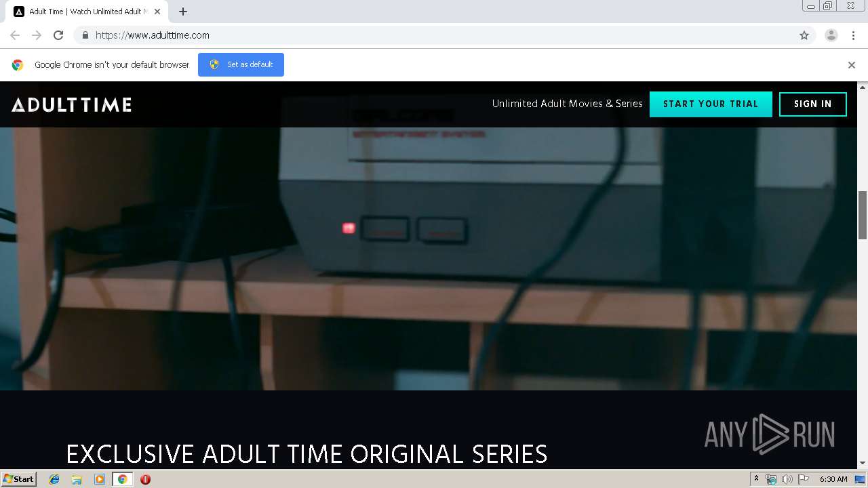
Task: Show hidden system tray icons
Action: pyautogui.click(x=756, y=479)
